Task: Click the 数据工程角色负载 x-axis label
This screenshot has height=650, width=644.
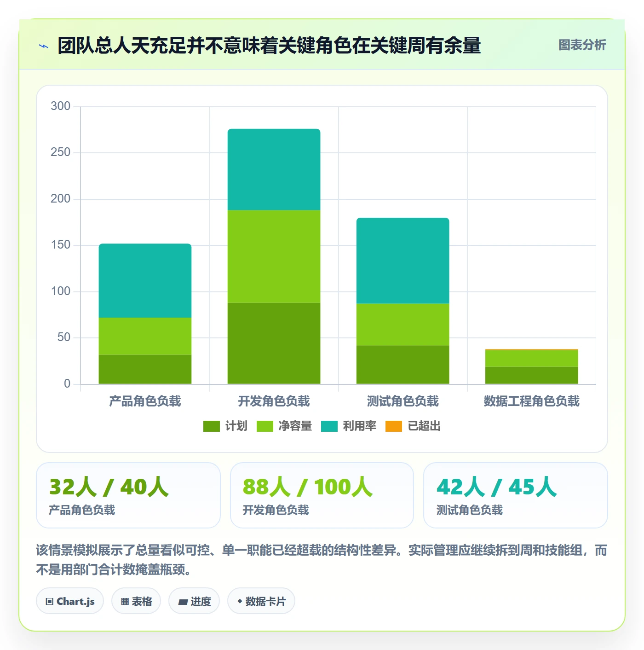Action: [532, 401]
